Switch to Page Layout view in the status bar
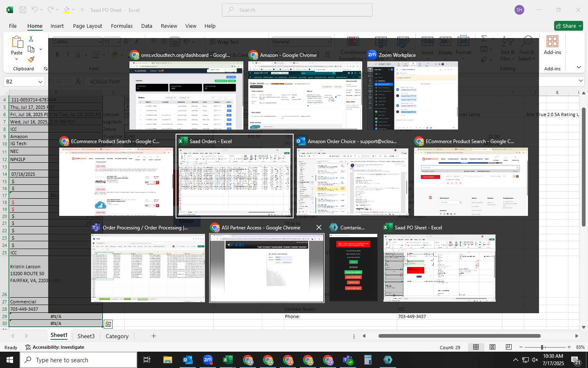This screenshot has width=588, height=368. pyautogui.click(x=492, y=347)
